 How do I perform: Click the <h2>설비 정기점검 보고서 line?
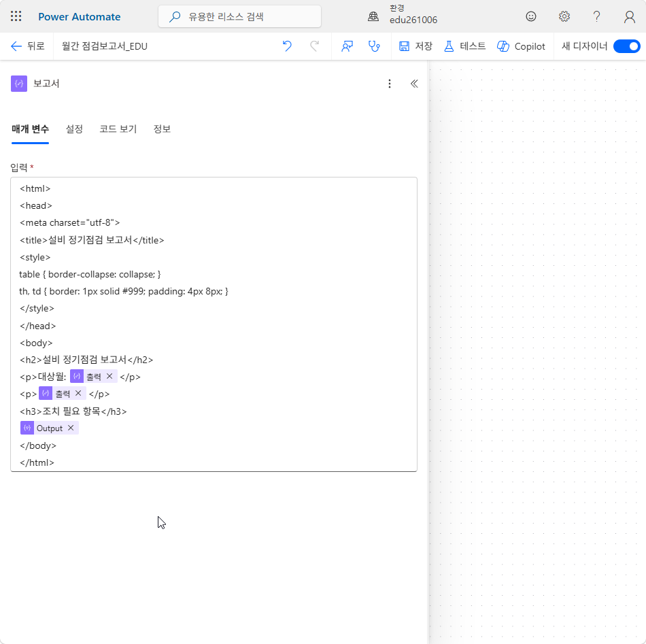[x=86, y=360]
